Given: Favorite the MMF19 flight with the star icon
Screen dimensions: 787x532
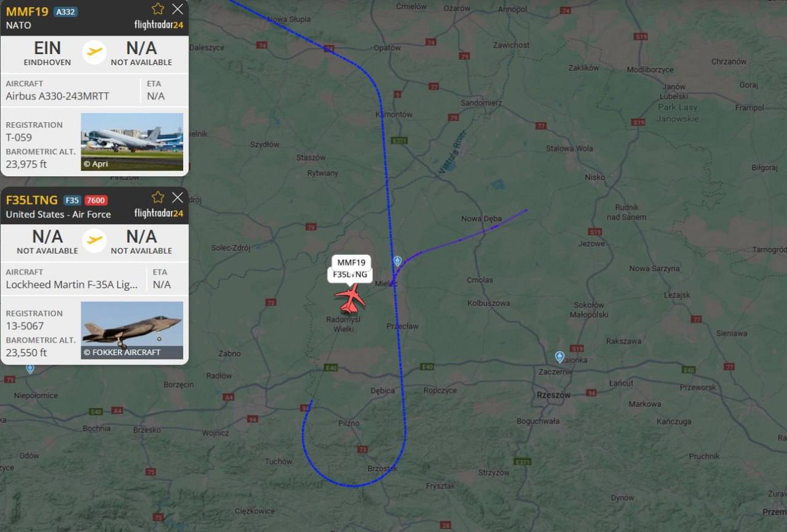Looking at the screenshot, I should (158, 9).
